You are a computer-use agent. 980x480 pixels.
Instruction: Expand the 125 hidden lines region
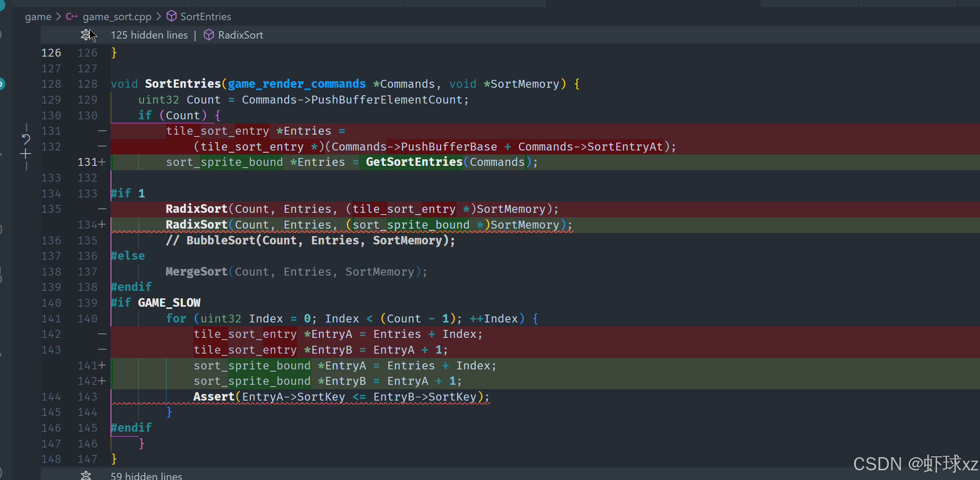pos(149,35)
